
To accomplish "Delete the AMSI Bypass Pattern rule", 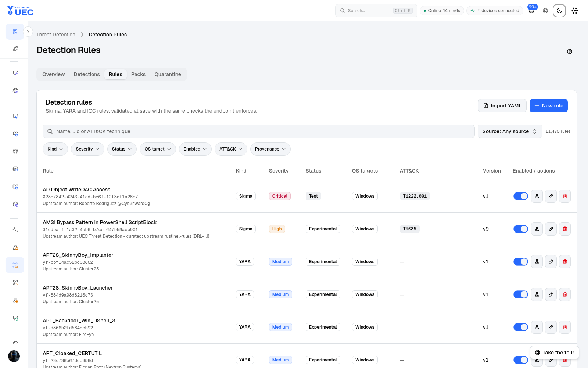I will tap(565, 229).
